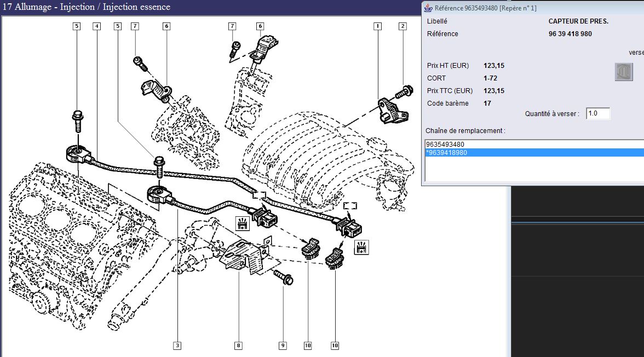644x357 pixels.
Task: Click the leftmost callout number 5
Action: (76, 26)
